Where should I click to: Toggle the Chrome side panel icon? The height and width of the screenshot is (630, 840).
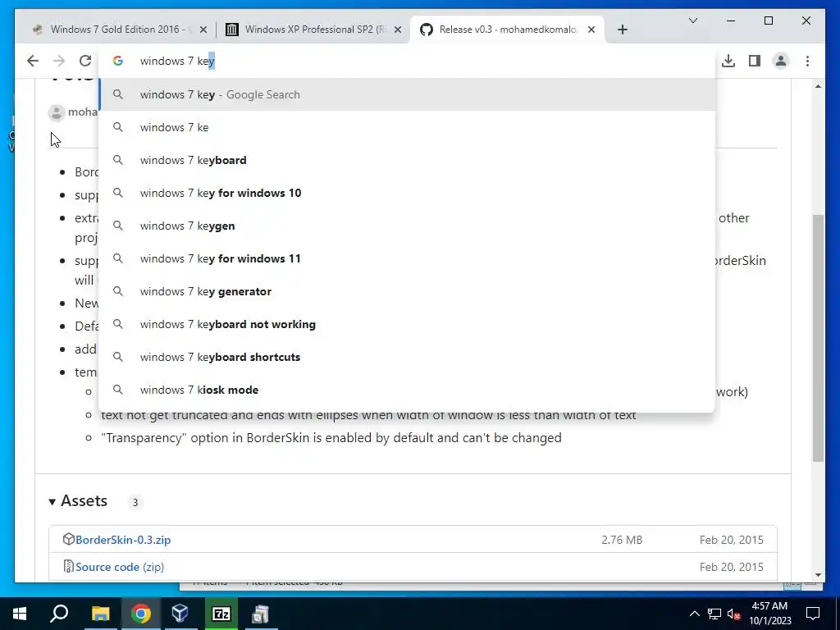[x=755, y=61]
